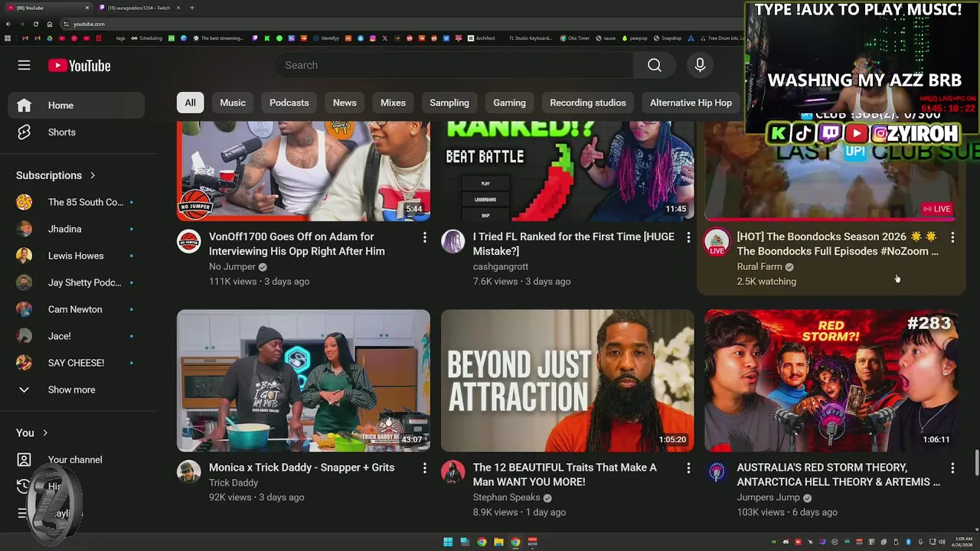This screenshot has width=980, height=551.
Task: Expand Subscriptions section arrow
Action: pyautogui.click(x=93, y=175)
